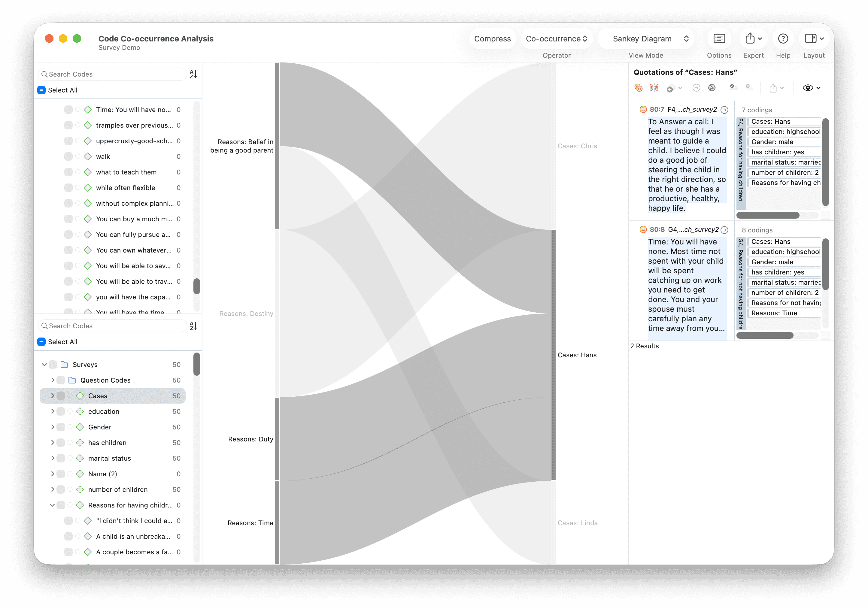
Task: Select the 'number of children' tree row
Action: tap(113, 489)
